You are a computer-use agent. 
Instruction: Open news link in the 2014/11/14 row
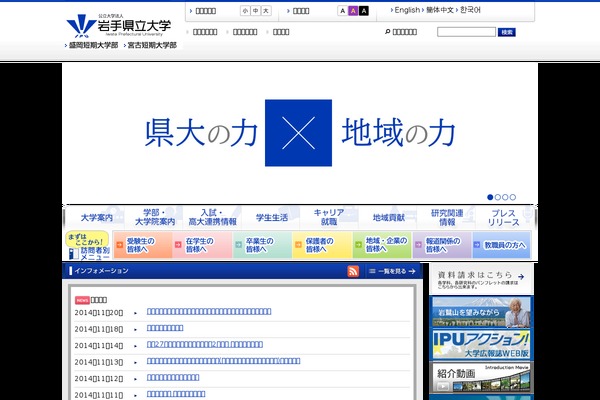pos(205,344)
